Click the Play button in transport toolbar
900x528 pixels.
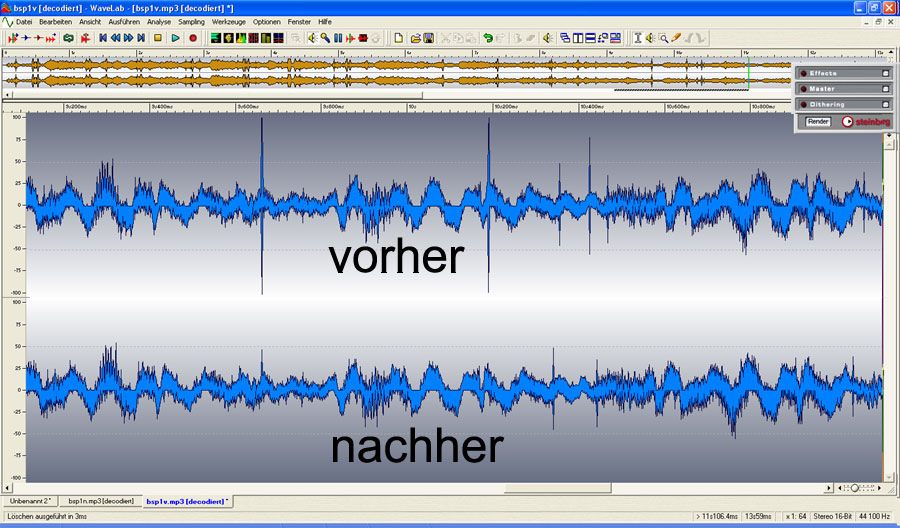(x=176, y=38)
